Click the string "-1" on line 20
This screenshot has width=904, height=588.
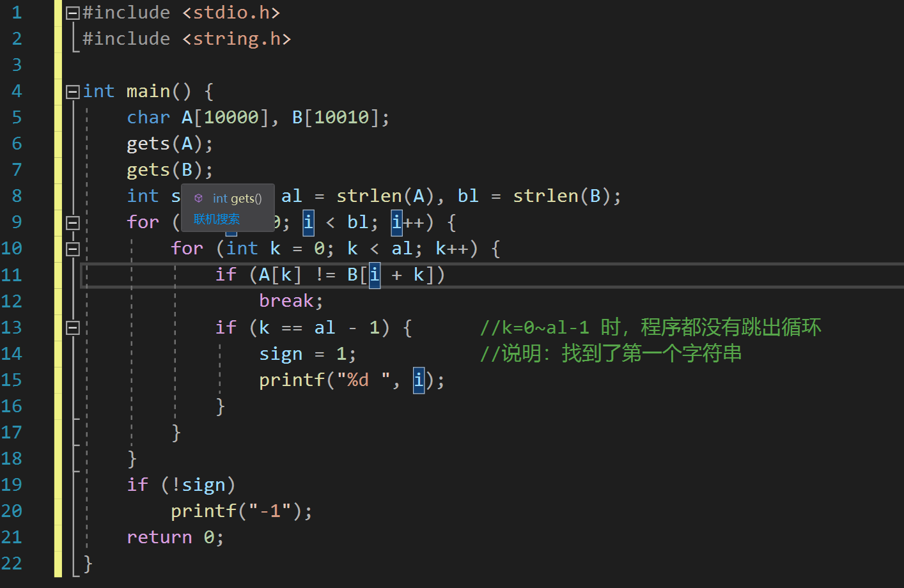269,511
